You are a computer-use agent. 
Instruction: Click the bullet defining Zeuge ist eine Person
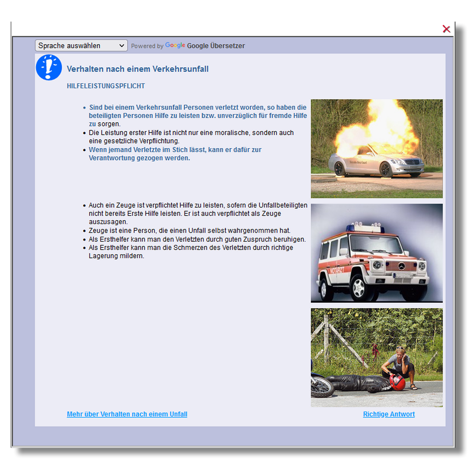[x=189, y=231]
